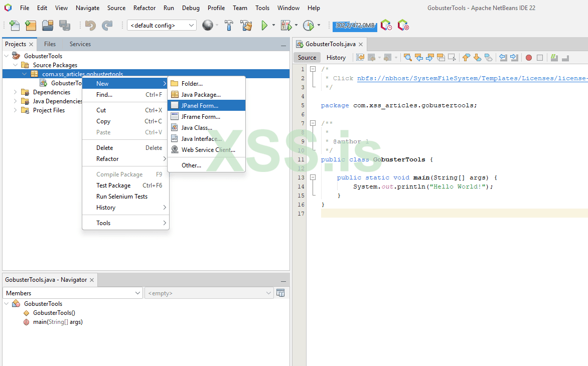Image resolution: width=588 pixels, height=366 pixels.
Task: Click the New File toolbar icon
Action: click(15, 26)
